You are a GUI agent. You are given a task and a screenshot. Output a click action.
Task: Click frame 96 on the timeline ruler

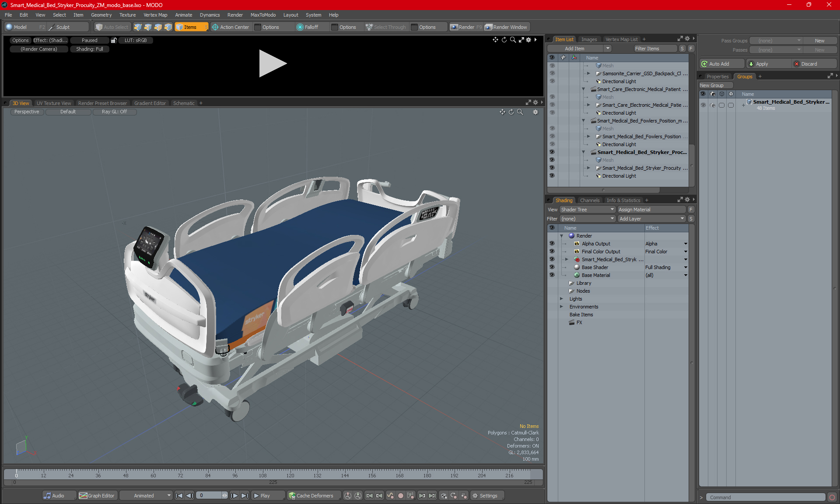coord(235,475)
